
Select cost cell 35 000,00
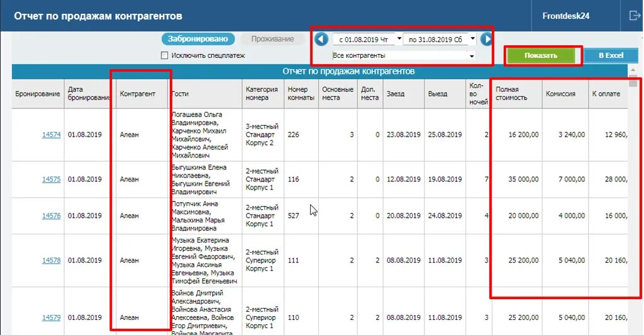click(x=517, y=179)
